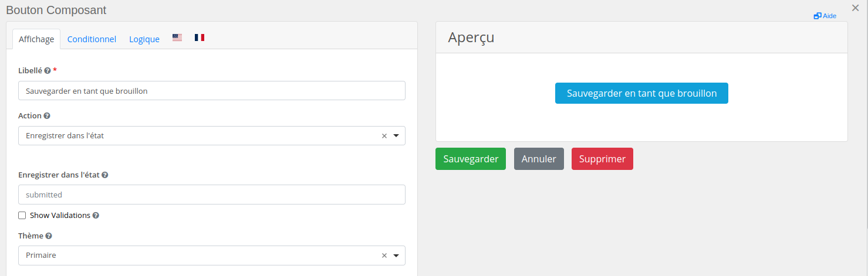Click help icon beside Action label
The image size is (868, 276).
click(x=47, y=116)
